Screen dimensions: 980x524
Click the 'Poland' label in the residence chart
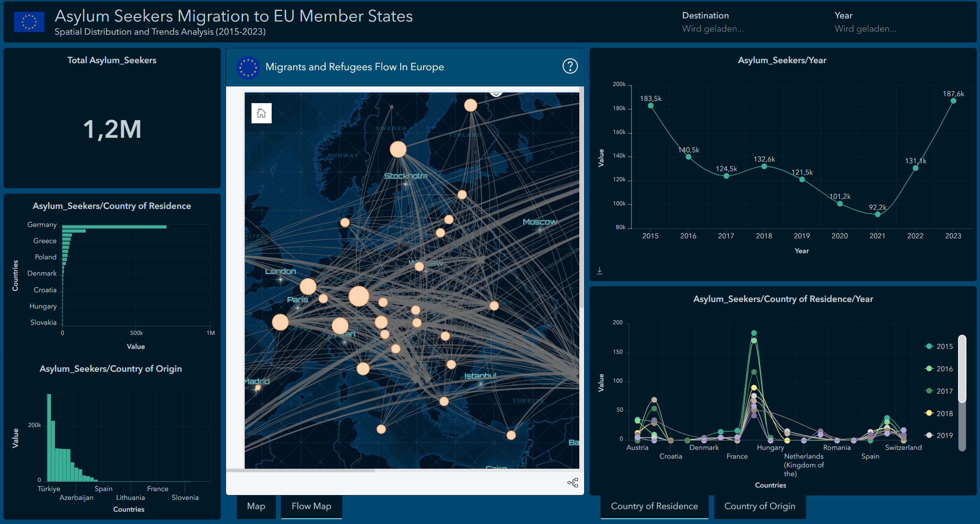46,257
